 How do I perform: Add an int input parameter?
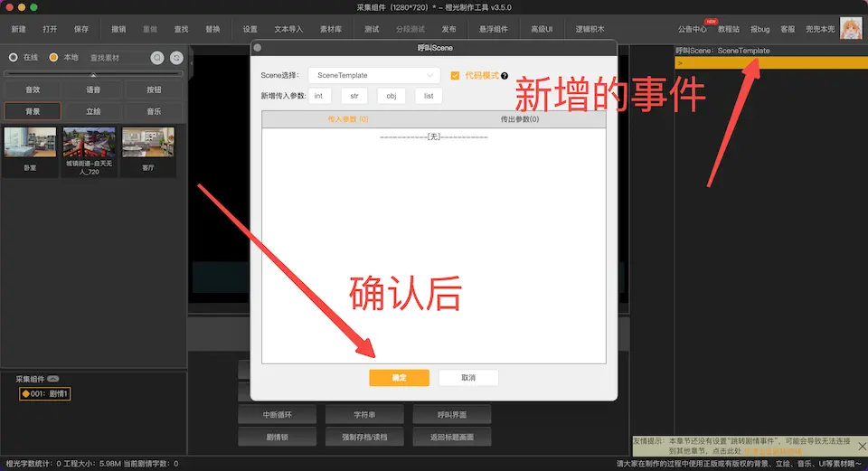click(319, 96)
